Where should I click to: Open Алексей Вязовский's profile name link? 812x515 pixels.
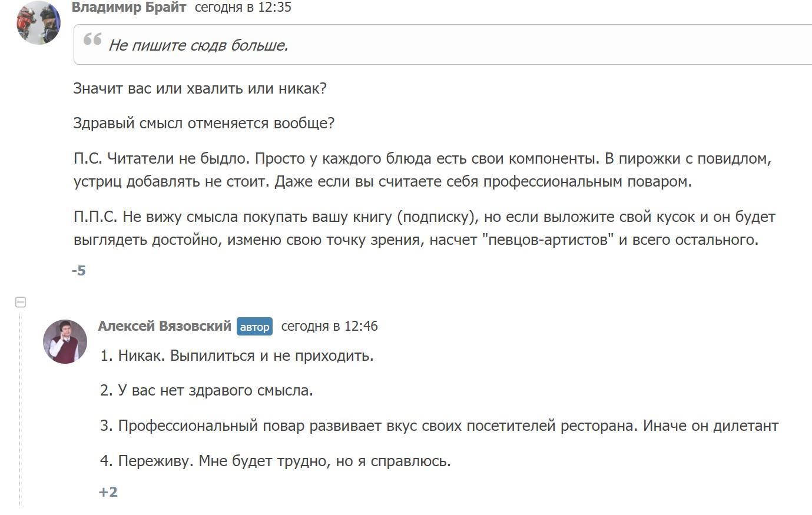tap(164, 326)
